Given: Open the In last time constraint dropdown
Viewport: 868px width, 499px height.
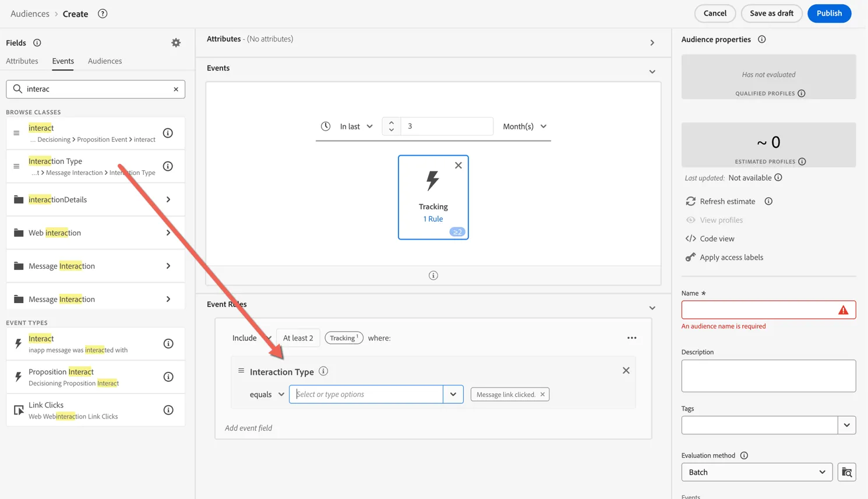Looking at the screenshot, I should [356, 126].
